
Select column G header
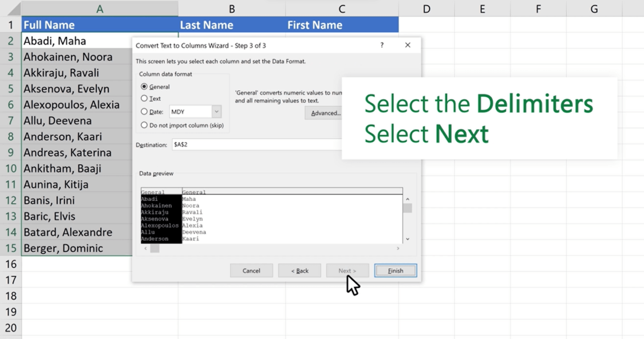(x=594, y=9)
